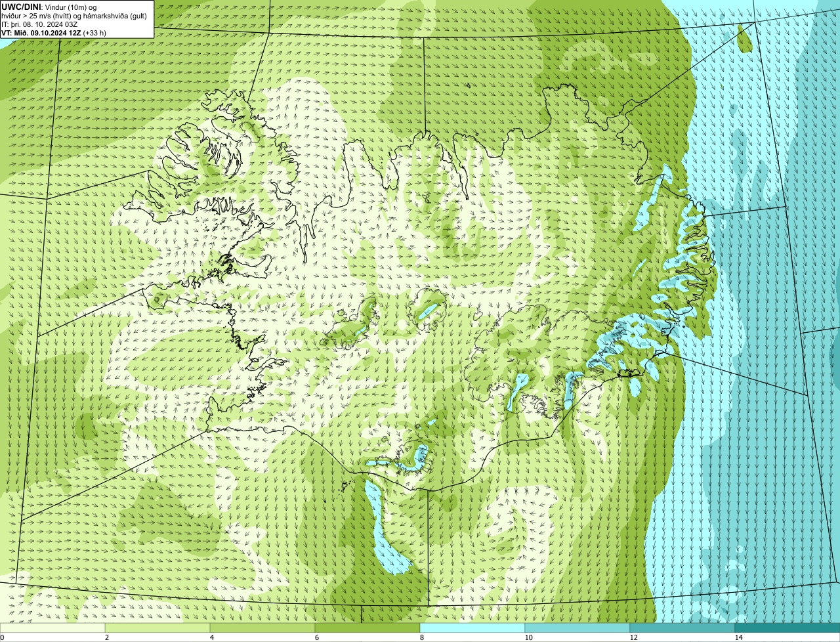Screen dimensions: 840x642
Task: Click the "8" label on the color scale
Action: click(x=422, y=637)
